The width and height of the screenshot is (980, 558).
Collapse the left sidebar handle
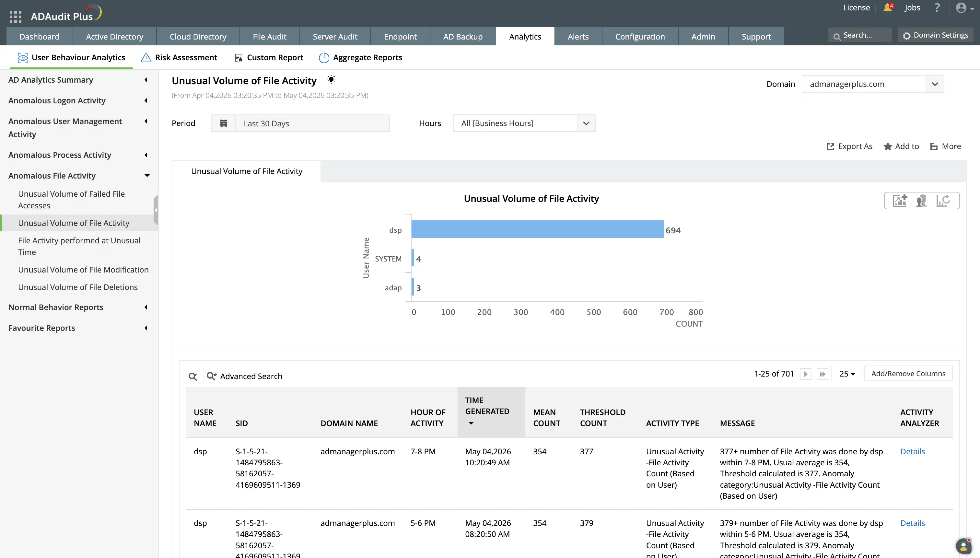156,210
